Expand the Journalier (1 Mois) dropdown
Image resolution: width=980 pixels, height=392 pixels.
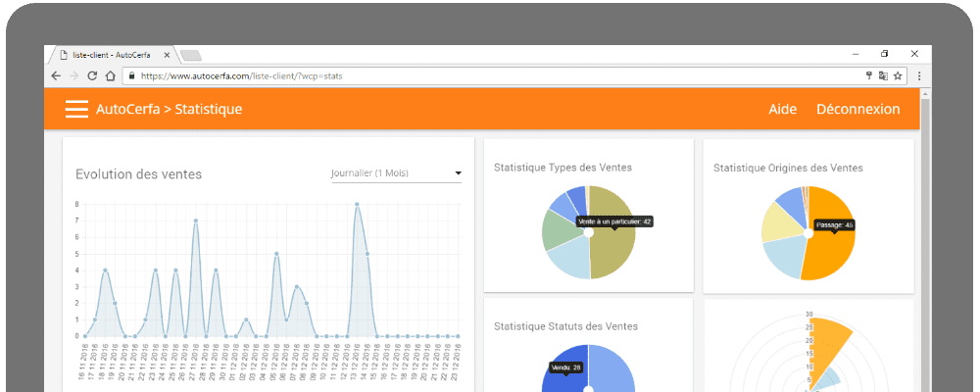pos(396,174)
